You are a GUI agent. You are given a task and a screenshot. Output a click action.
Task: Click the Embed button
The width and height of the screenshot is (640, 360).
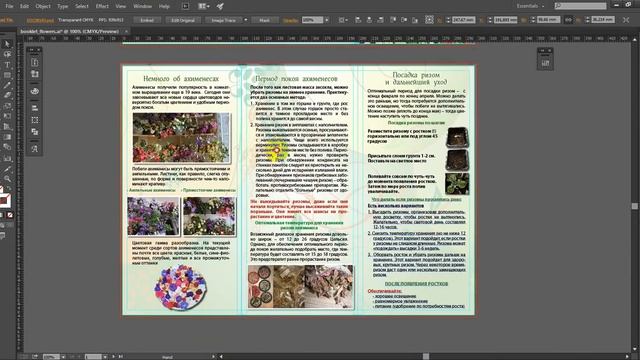tap(147, 20)
